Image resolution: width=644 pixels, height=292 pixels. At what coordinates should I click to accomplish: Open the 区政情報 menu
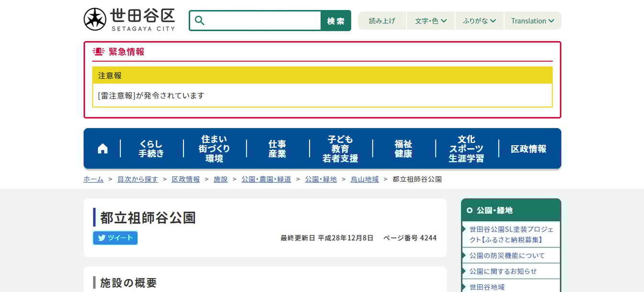pos(529,149)
